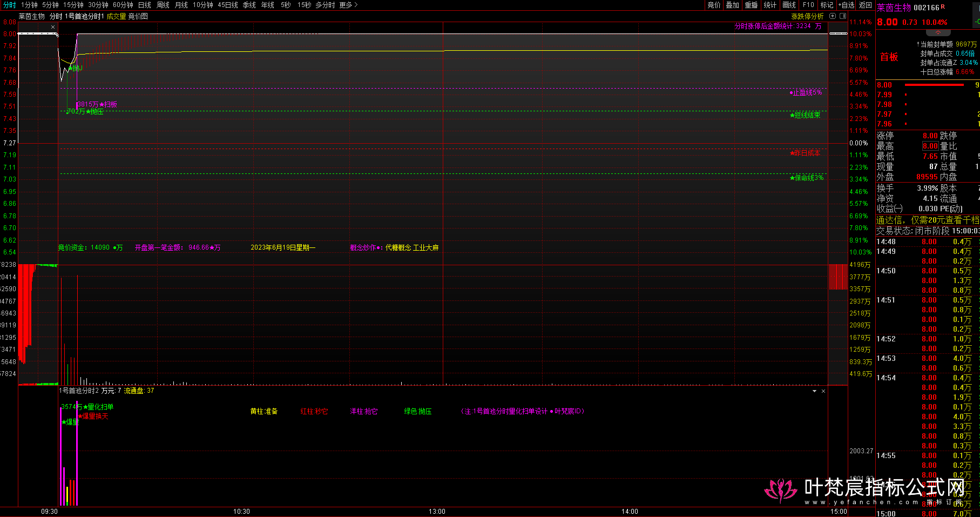Switch to the 5分钟 period tab

(50, 5)
